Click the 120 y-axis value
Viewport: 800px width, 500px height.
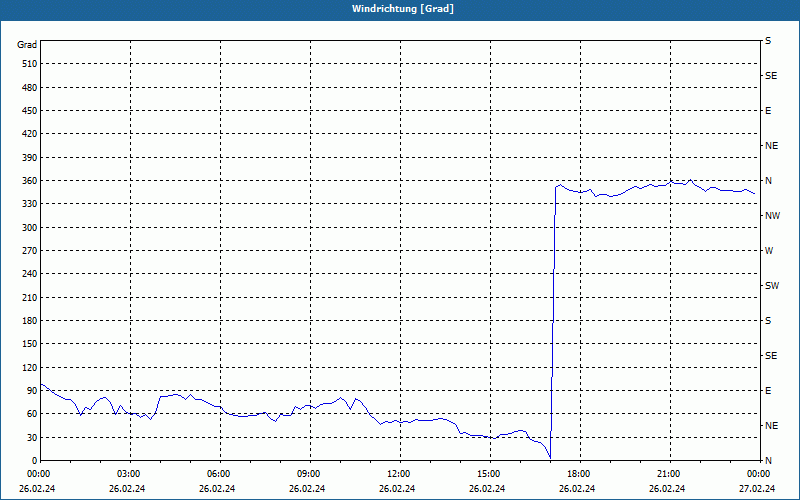click(30, 367)
